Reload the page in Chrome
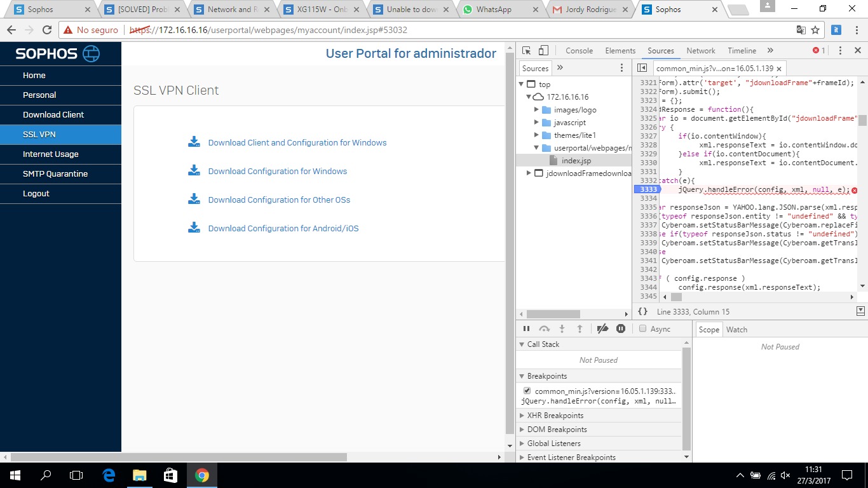This screenshot has width=868, height=488. 46,30
